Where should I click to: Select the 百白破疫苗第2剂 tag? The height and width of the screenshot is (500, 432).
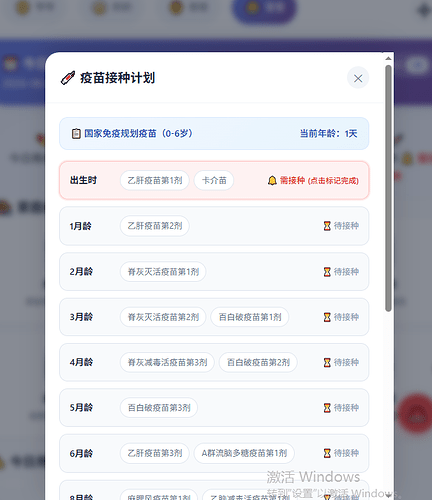258,362
